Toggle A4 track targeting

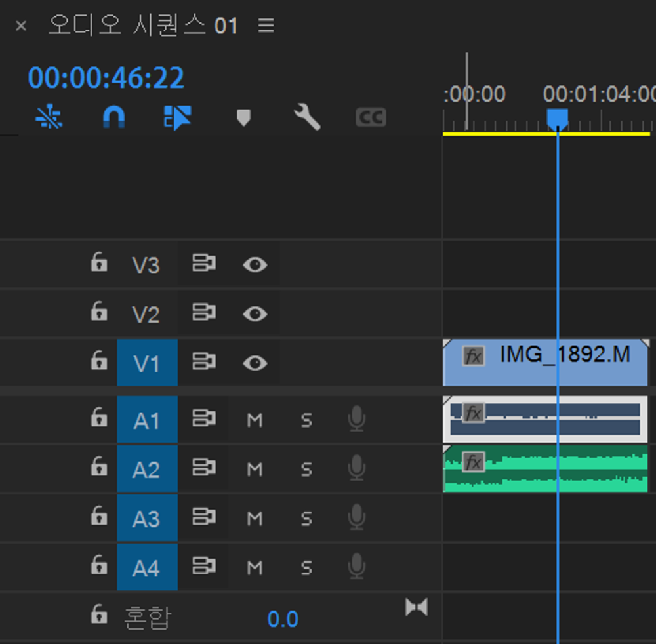pyautogui.click(x=147, y=567)
